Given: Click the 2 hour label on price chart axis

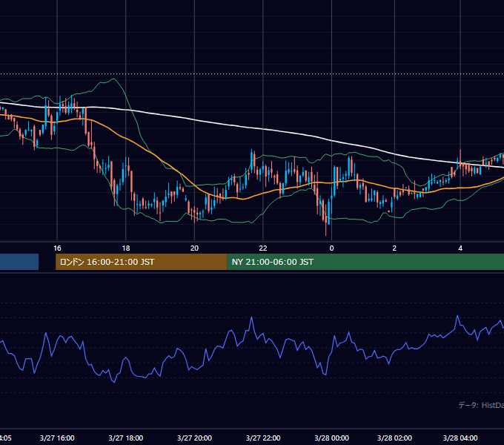Looking at the screenshot, I should [394, 248].
